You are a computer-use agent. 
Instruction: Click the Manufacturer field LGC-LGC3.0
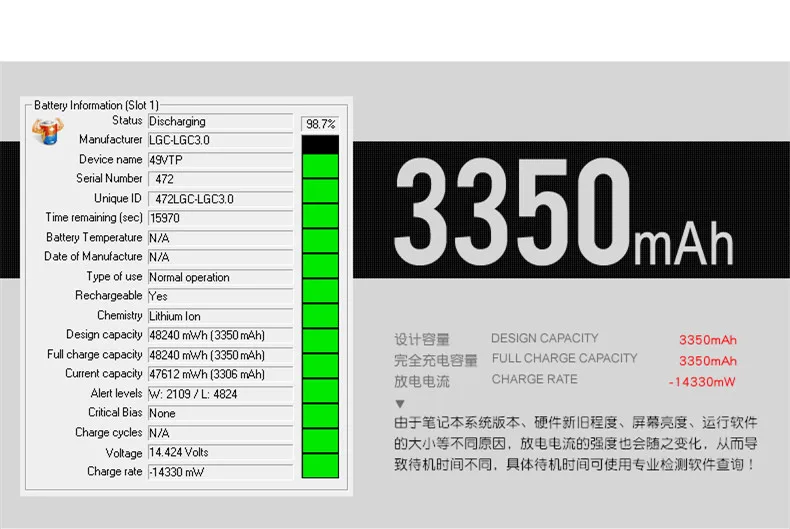pyautogui.click(x=220, y=140)
